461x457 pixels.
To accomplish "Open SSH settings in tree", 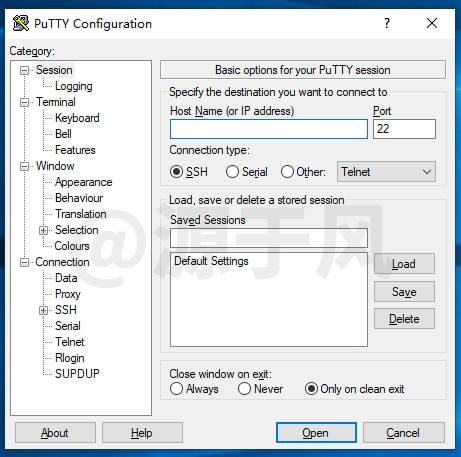I will click(x=66, y=310).
